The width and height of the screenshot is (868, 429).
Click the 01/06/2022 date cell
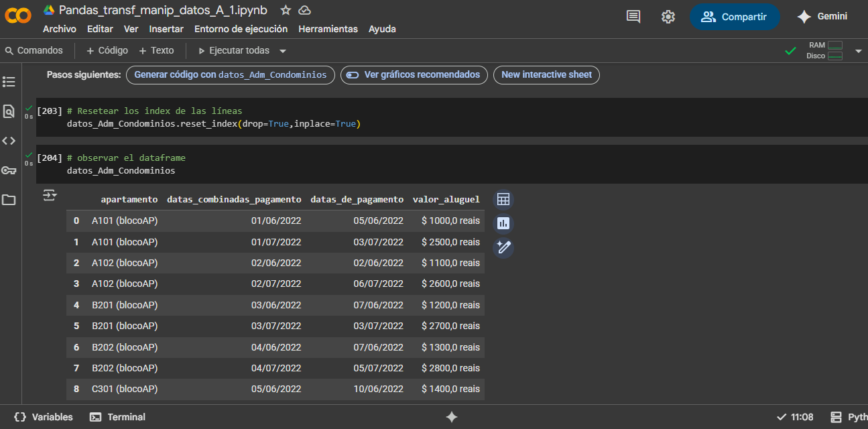(276, 221)
